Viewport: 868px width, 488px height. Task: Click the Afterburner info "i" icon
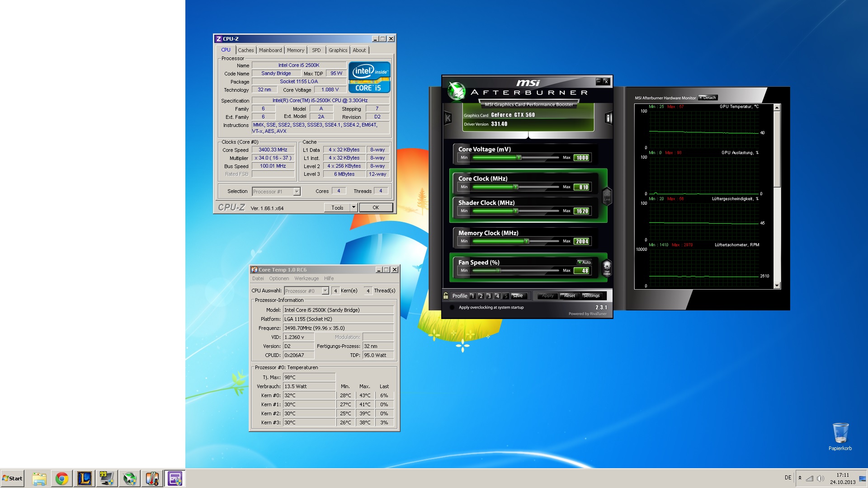pos(609,118)
